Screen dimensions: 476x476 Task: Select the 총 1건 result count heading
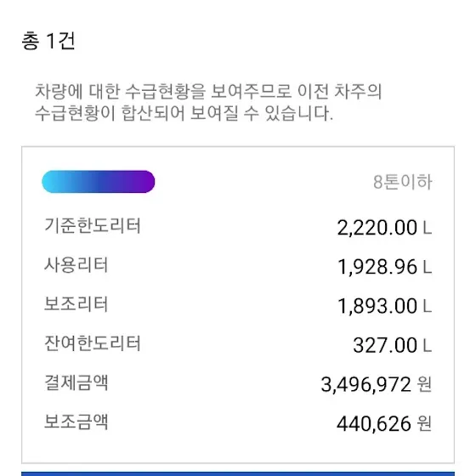[x=48, y=41]
